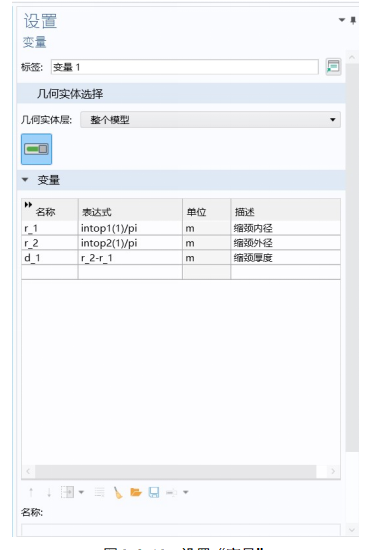Click the 缩颈厚度 description cell
This screenshot has height=550, width=371.
[x=285, y=258]
